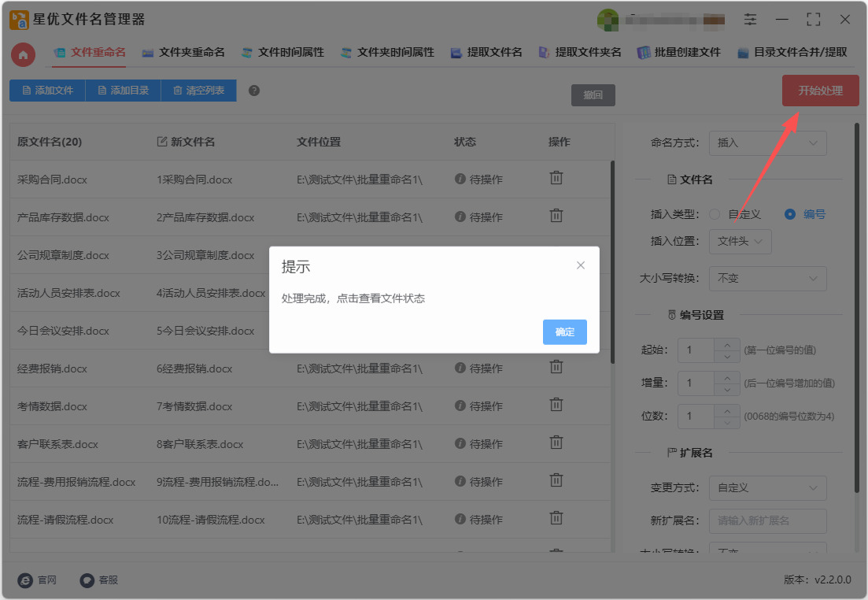The width and height of the screenshot is (868, 600).
Task: Open the 命名方式 dropdown showing 插入
Action: [768, 143]
